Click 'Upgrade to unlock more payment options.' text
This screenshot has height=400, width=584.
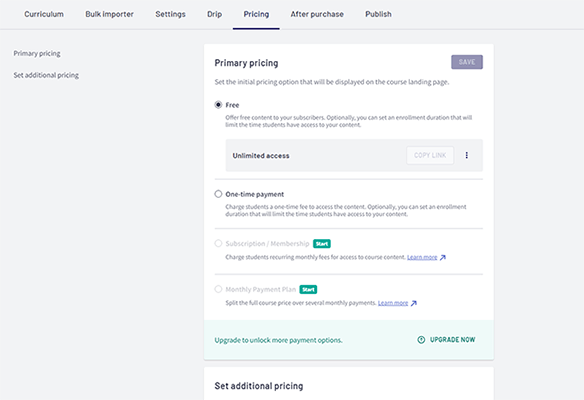[278, 340]
